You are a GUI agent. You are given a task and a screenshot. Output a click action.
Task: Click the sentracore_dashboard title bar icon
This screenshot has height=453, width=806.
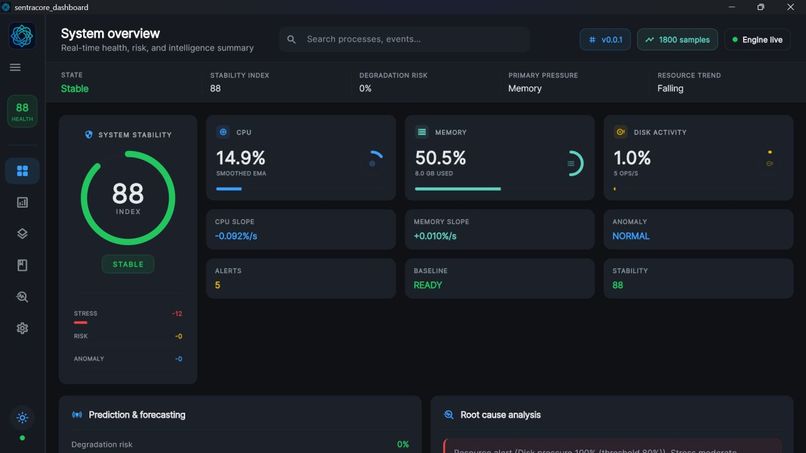click(6, 7)
